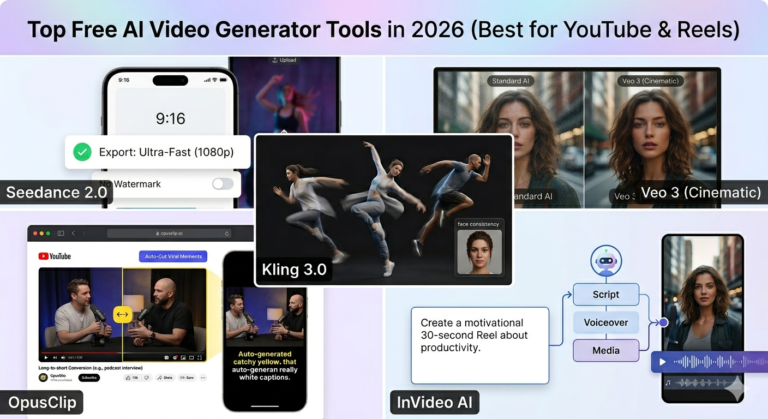The width and height of the screenshot is (768, 419).
Task: Click the top Veo 3 (Cinematic) tag on the portrait
Action: (650, 81)
